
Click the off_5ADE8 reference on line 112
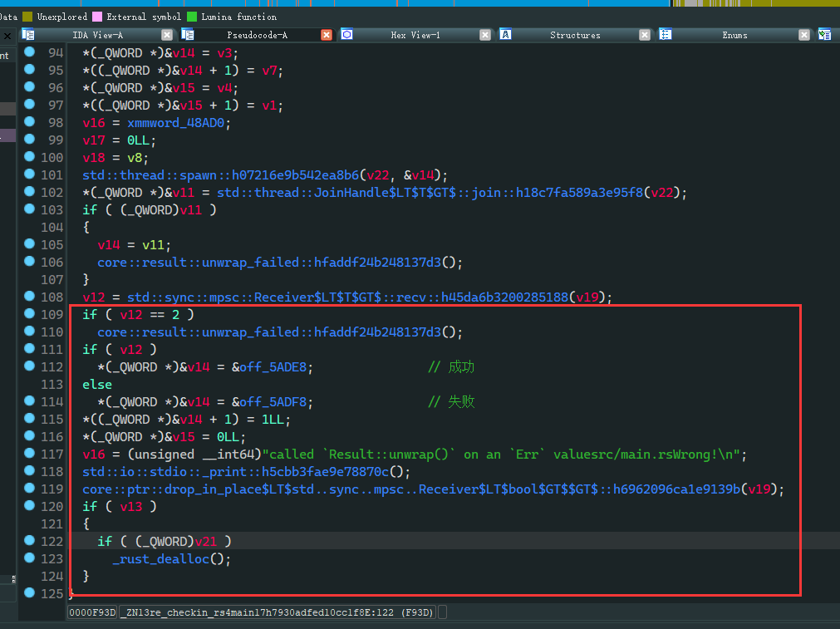[273, 367]
